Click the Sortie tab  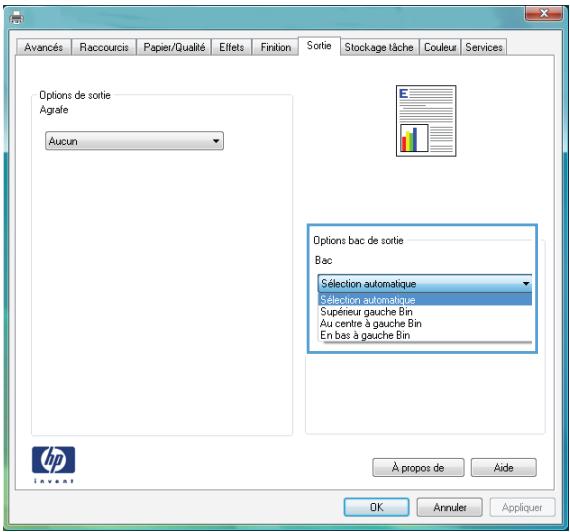coord(319,46)
